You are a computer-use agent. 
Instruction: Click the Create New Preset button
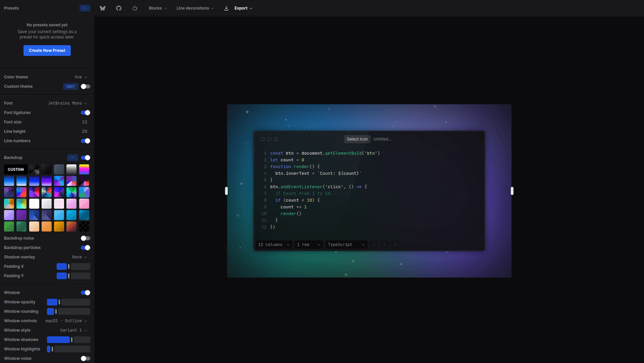click(x=47, y=51)
